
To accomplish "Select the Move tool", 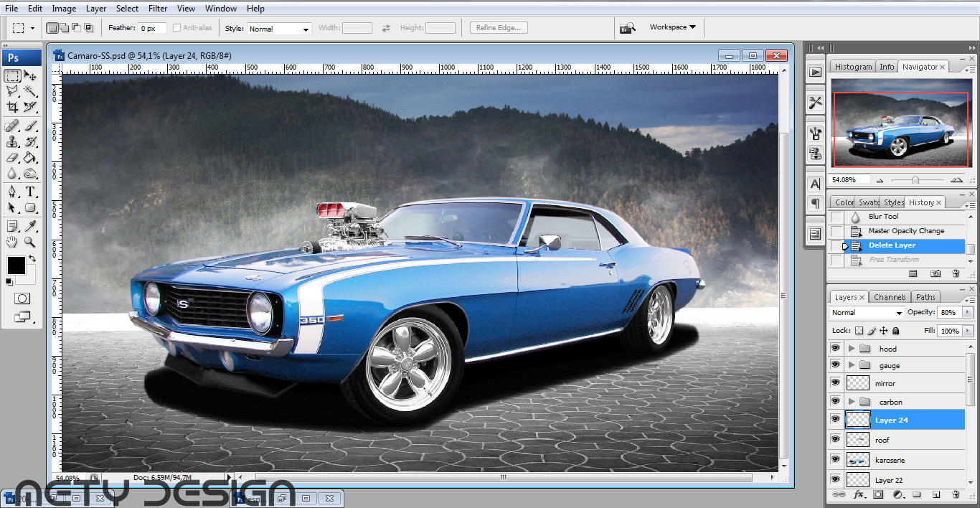I will 31,75.
